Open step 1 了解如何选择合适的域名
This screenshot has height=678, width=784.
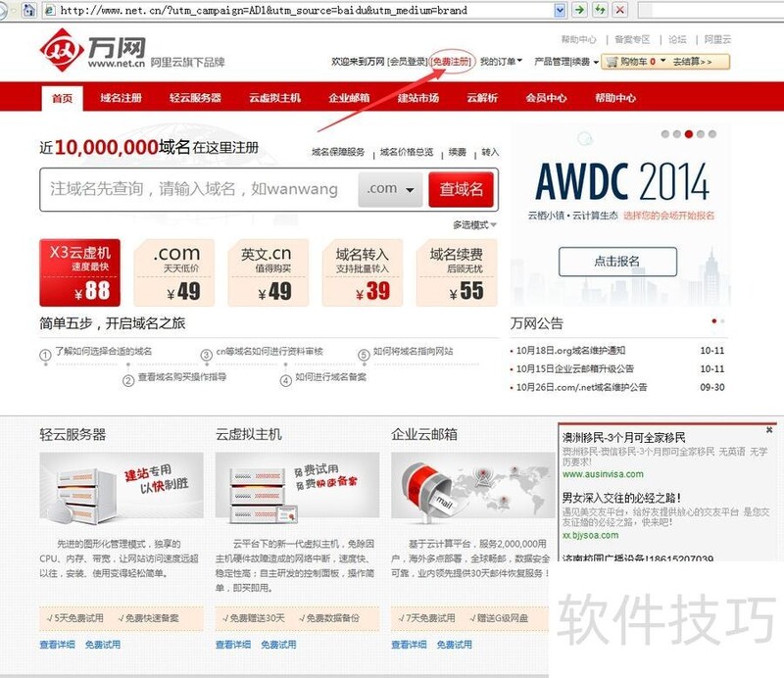tap(103, 352)
